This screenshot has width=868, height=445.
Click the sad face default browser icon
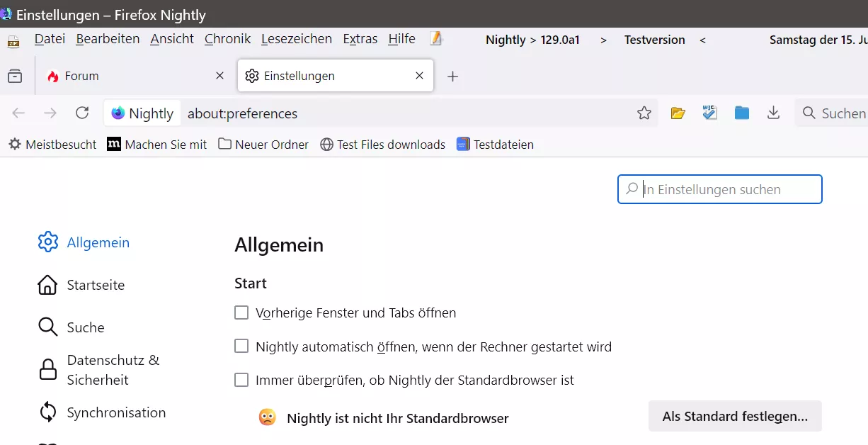267,417
